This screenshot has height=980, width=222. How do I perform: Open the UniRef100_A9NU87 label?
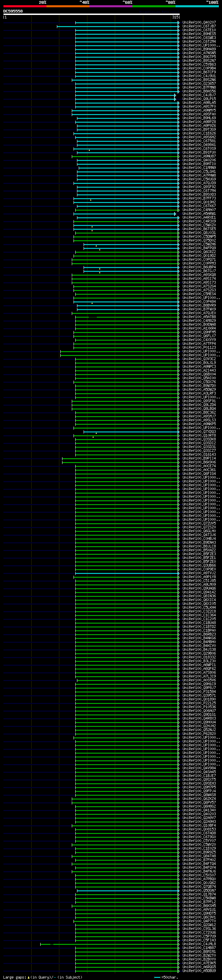coord(199,156)
